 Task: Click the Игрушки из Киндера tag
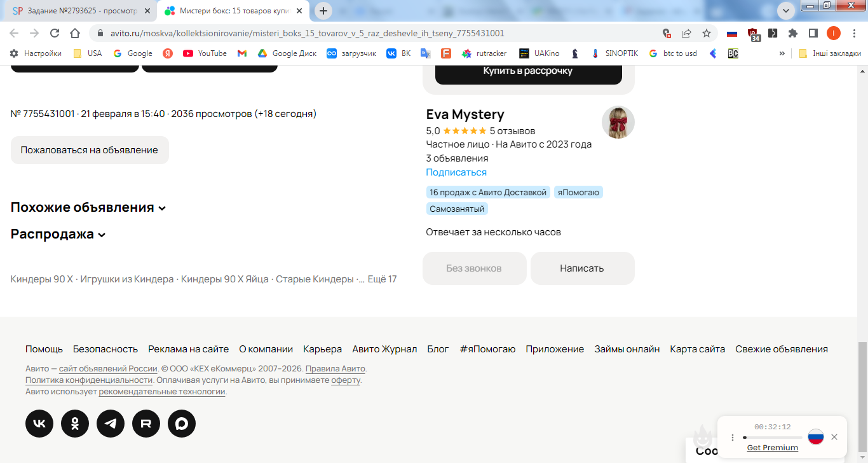(x=127, y=279)
